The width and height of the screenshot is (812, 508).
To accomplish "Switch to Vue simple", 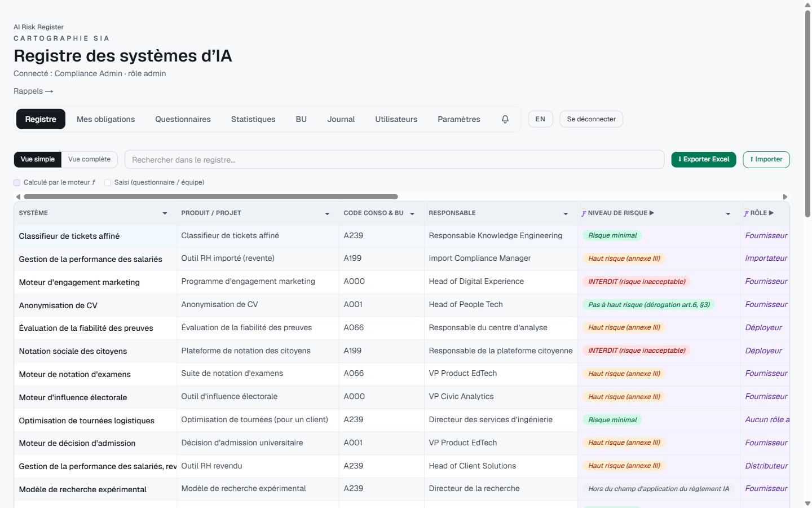I will coord(38,159).
